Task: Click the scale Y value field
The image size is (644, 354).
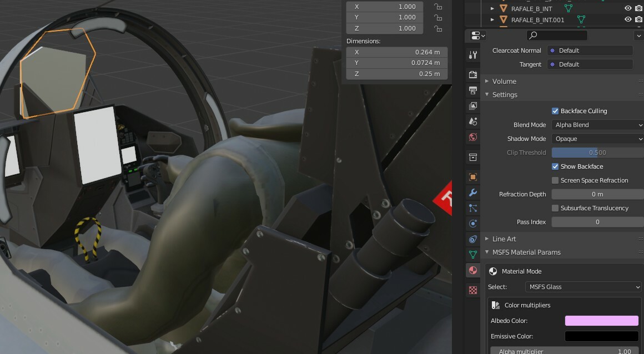Action: tap(385, 17)
